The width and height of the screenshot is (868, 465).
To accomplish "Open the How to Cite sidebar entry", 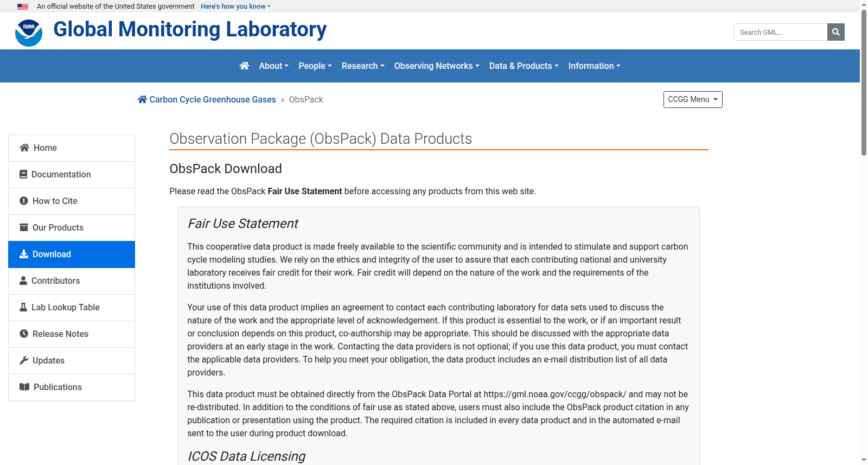I will click(72, 201).
